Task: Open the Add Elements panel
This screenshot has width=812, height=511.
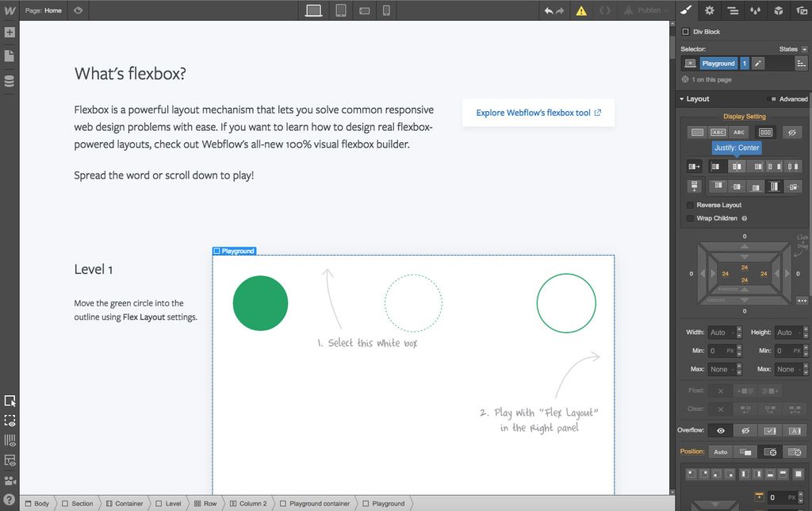Action: (10, 33)
